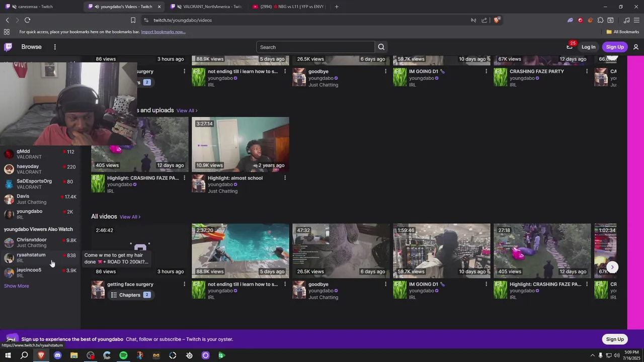Screen dimensions: 644x362
Task: Click Sign Up in the bottom banner
Action: [615, 339]
